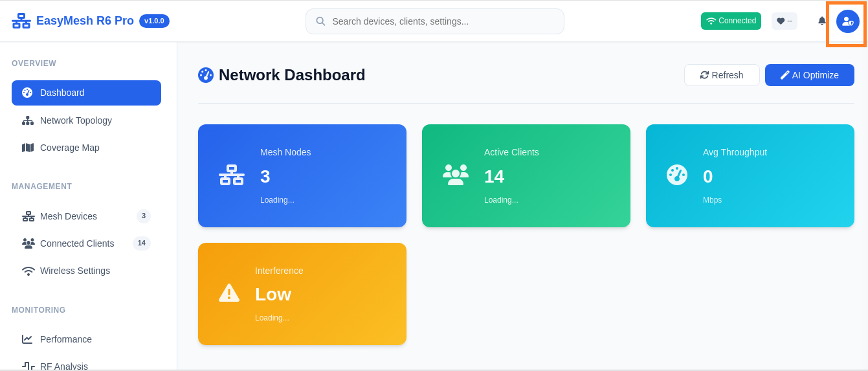Click the Wireless Settings wifi icon

tap(28, 271)
